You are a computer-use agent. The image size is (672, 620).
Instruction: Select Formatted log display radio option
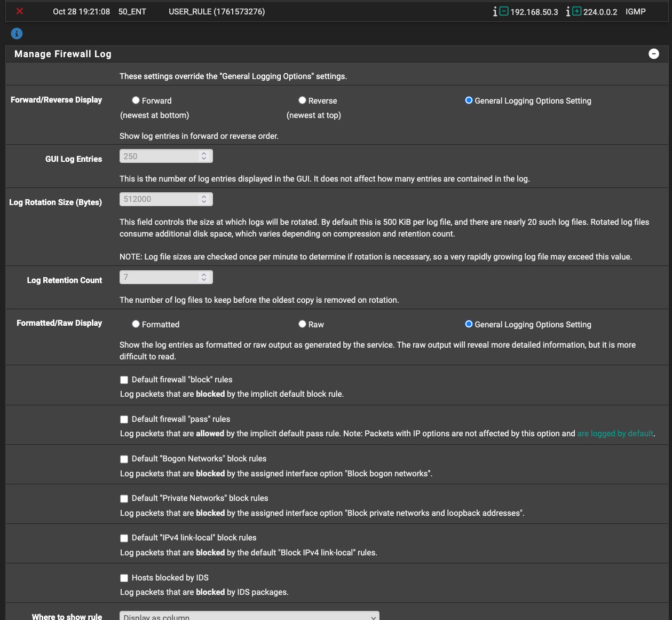click(136, 324)
